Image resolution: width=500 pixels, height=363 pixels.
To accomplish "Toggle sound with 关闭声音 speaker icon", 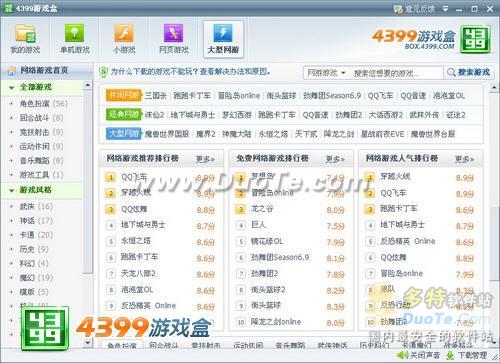I will click(x=418, y=355).
